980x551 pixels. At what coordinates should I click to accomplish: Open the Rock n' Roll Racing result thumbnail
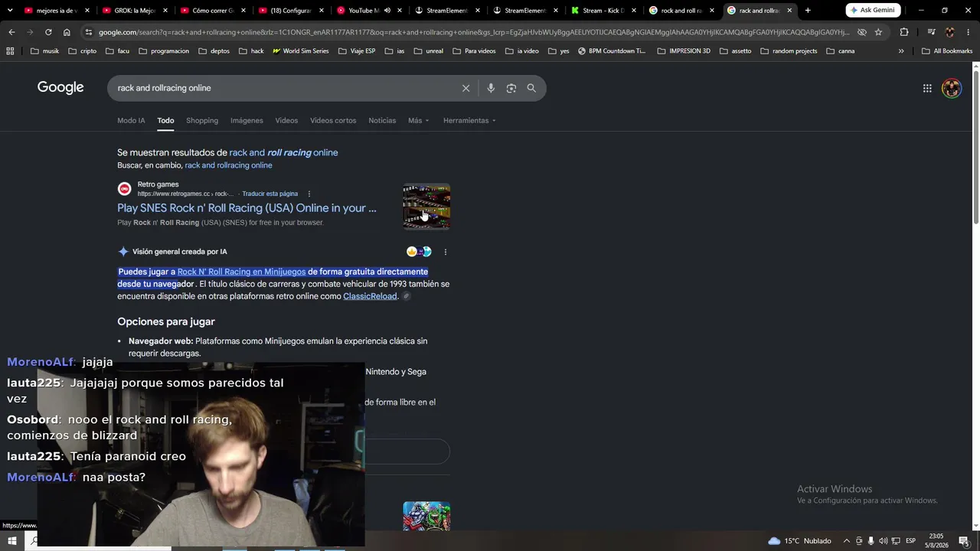426,207
